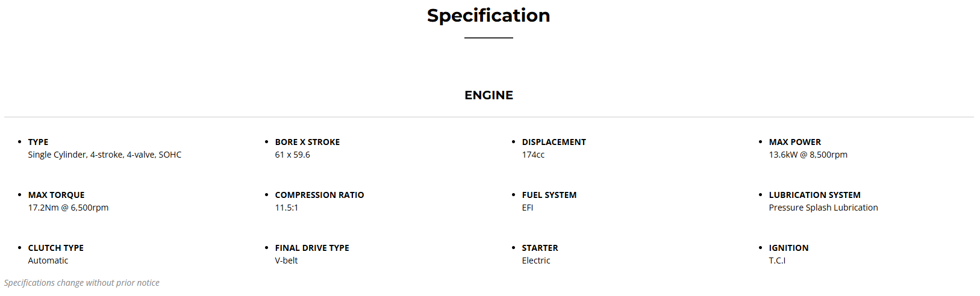Screen dimensions: 980x296
Task: Click the Single Cylinder, 4-stroke engine description
Action: (104, 155)
